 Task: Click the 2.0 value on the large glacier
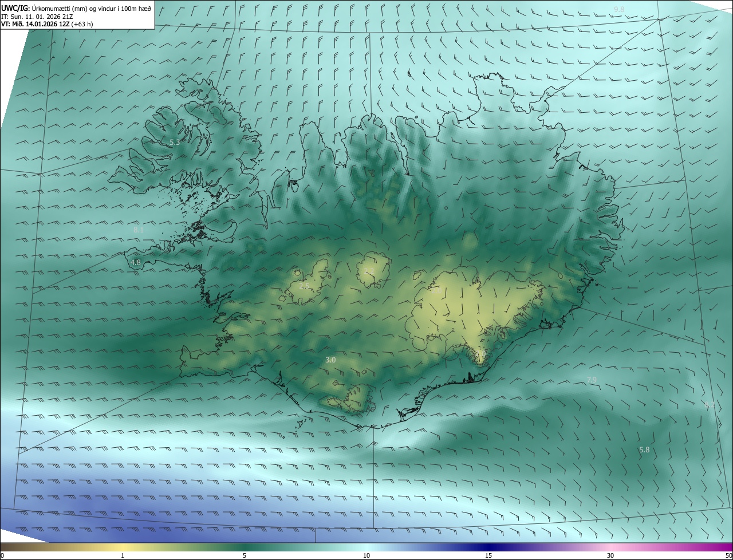[436, 291]
